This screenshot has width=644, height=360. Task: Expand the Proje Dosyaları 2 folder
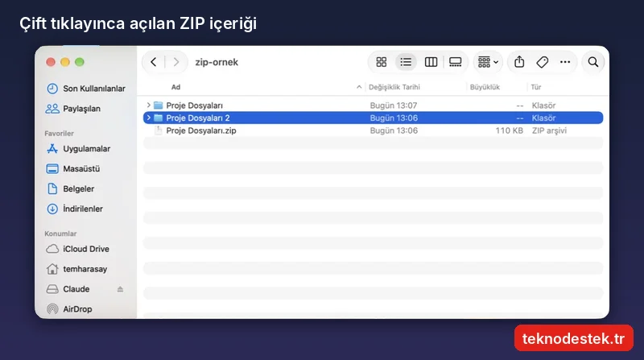pos(149,118)
